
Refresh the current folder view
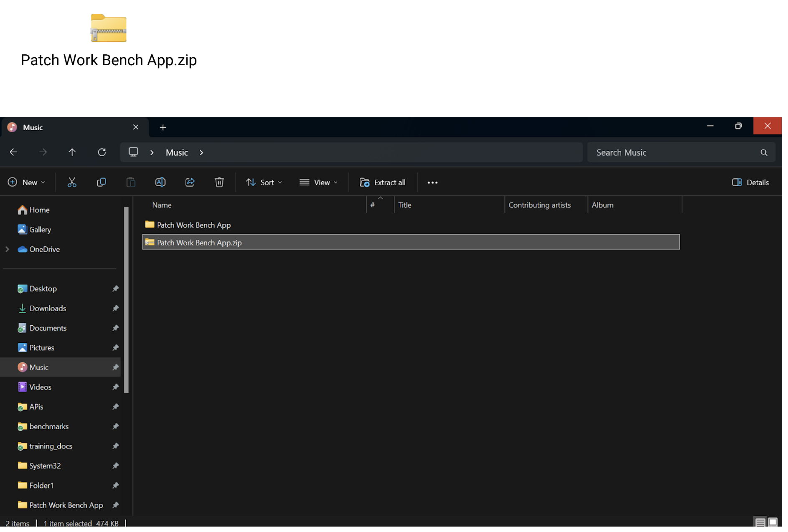102,152
